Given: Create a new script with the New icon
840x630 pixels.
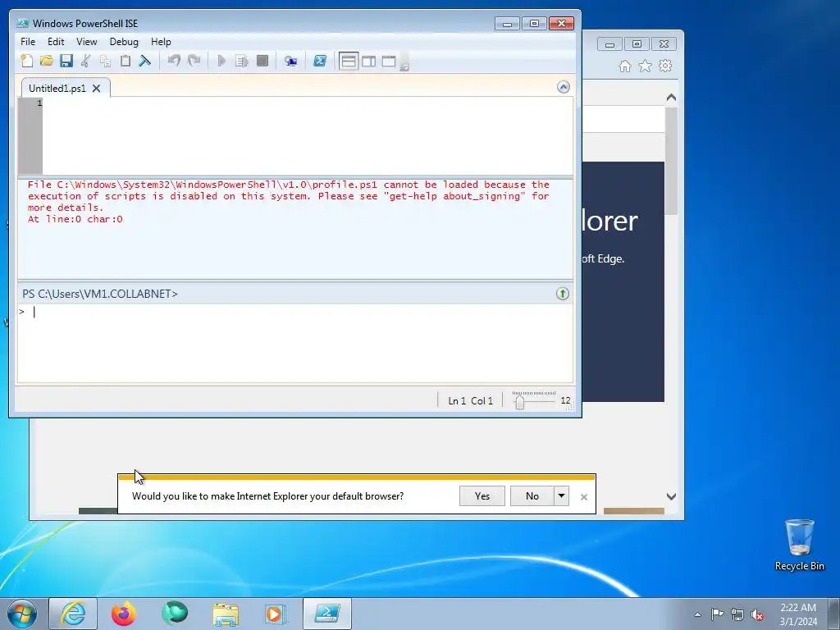Looking at the screenshot, I should [27, 61].
